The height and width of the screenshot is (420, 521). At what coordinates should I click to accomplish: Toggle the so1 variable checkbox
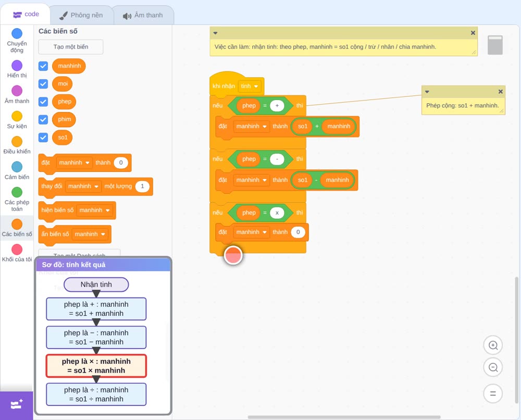(x=43, y=138)
